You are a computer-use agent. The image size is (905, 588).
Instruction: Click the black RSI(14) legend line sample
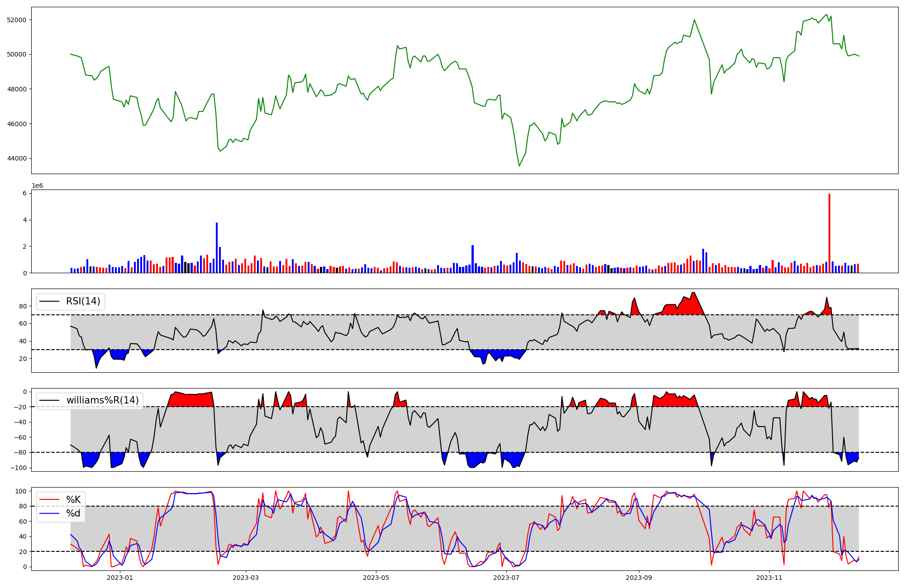[50, 301]
